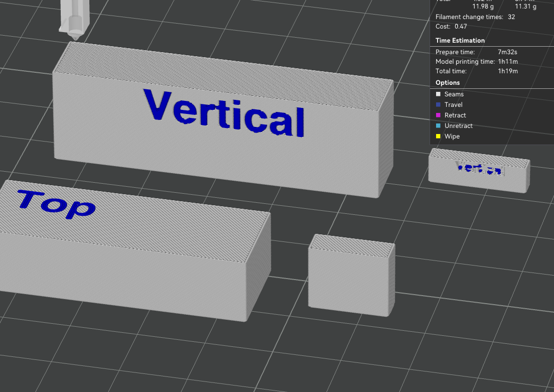Image resolution: width=554 pixels, height=392 pixels.
Task: Click the Time Estimation section header
Action: (460, 40)
